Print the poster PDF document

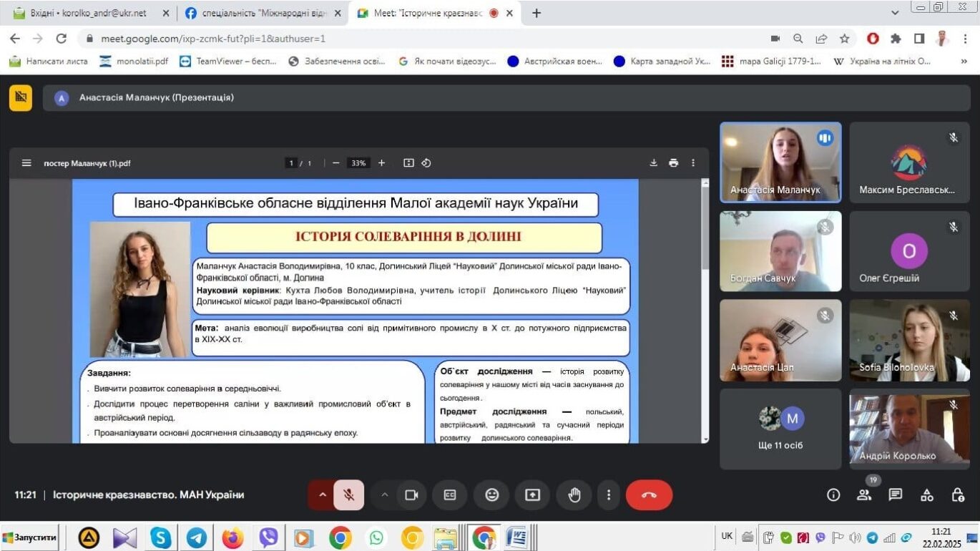673,163
